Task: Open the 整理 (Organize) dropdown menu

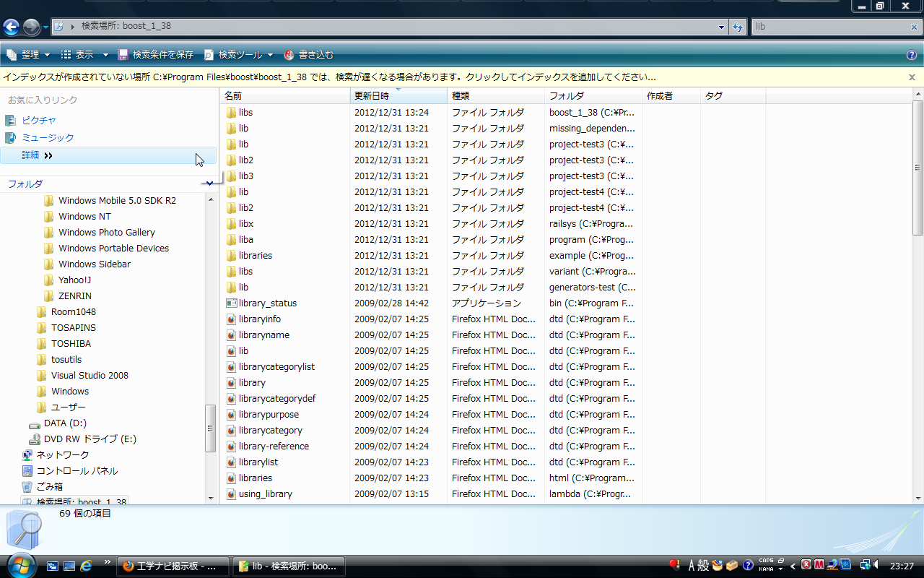Action: [29, 55]
